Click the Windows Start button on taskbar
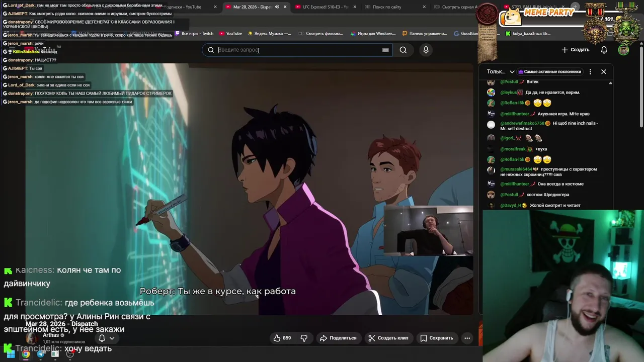Image resolution: width=644 pixels, height=362 pixels. (11, 354)
